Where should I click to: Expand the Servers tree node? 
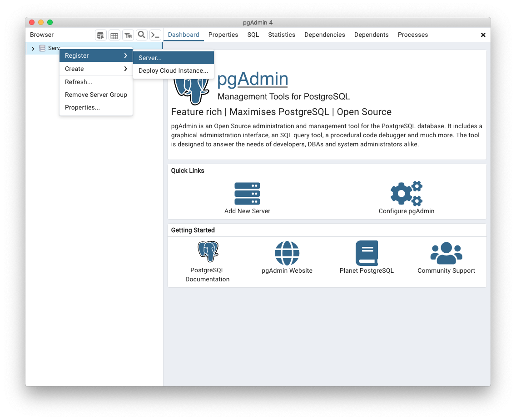pyautogui.click(x=33, y=48)
